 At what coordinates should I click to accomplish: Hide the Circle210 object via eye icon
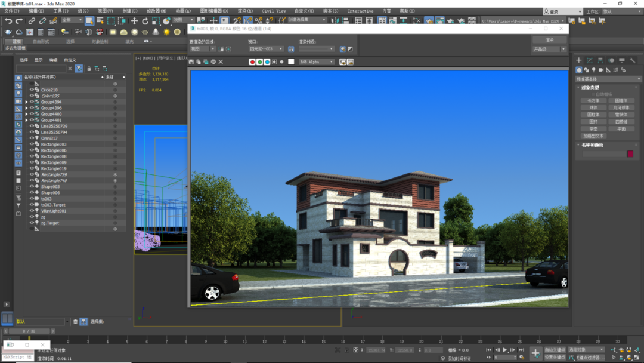pos(32,89)
